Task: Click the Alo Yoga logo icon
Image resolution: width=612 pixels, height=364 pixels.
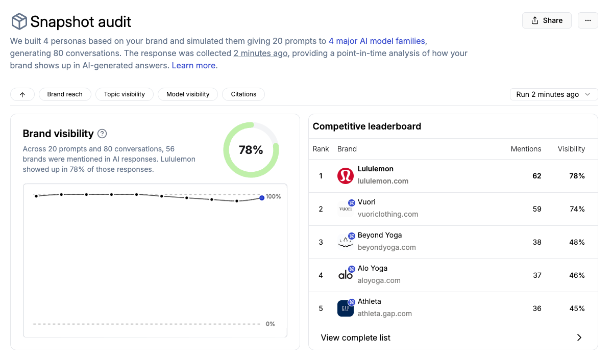Action: tap(346, 275)
